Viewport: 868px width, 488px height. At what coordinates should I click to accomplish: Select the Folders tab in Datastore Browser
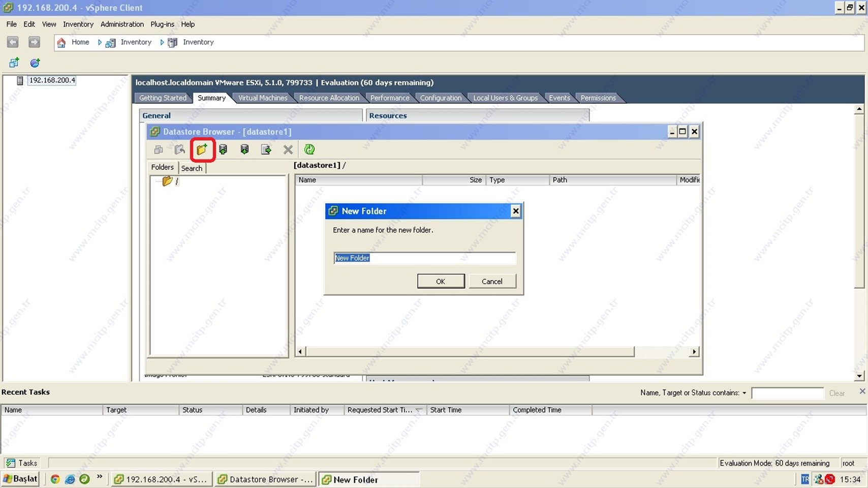point(162,167)
